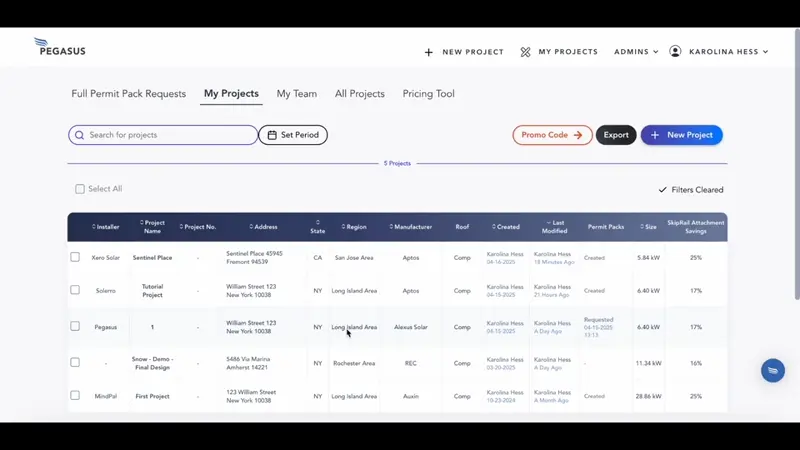Sort the table by the Created column
The width and height of the screenshot is (800, 450).
[507, 227]
